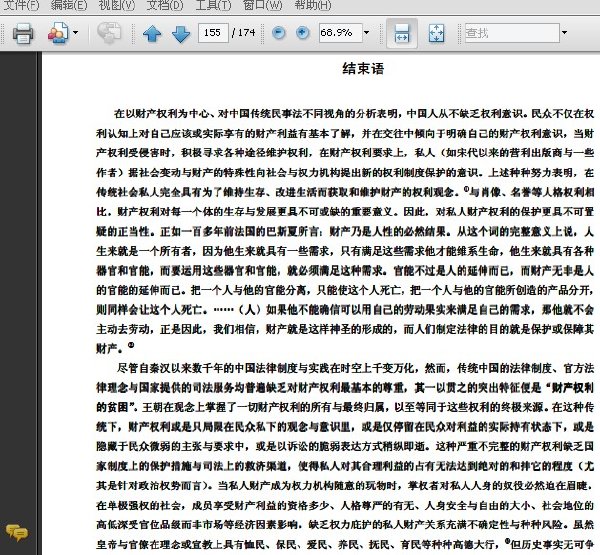600x555 pixels.
Task: Zoom in with the plus button
Action: (x=302, y=33)
